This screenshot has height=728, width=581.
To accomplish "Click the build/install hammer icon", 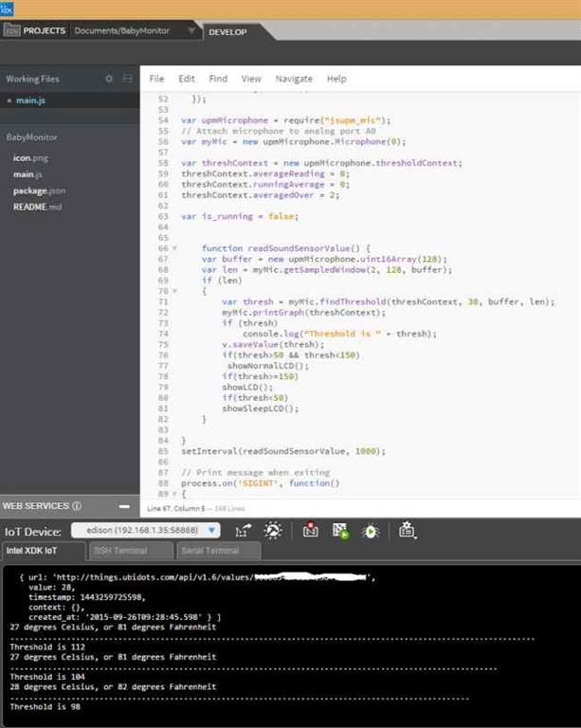I will tap(273, 530).
